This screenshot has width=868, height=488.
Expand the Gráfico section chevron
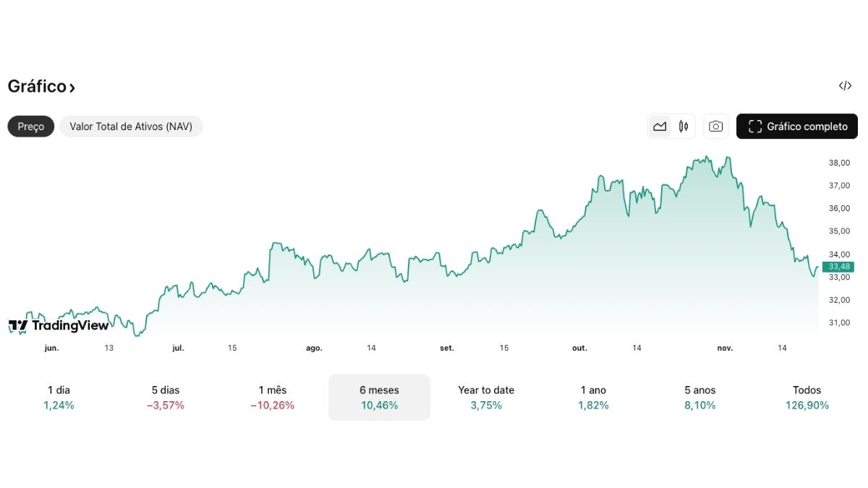pyautogui.click(x=70, y=87)
